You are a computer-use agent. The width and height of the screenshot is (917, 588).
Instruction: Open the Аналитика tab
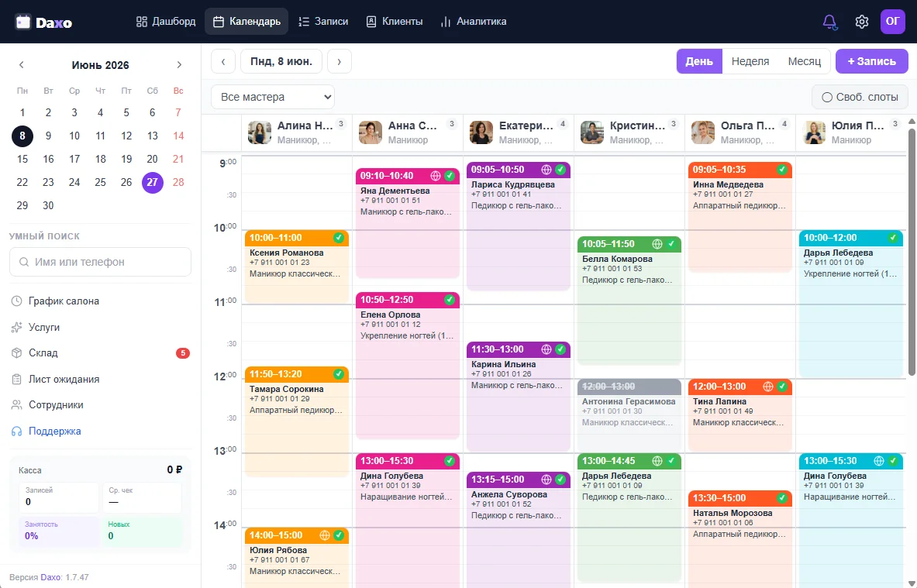coord(474,22)
